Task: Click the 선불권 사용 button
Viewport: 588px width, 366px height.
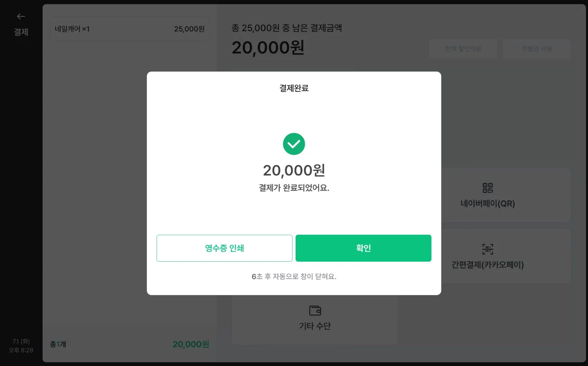Action: click(x=536, y=49)
